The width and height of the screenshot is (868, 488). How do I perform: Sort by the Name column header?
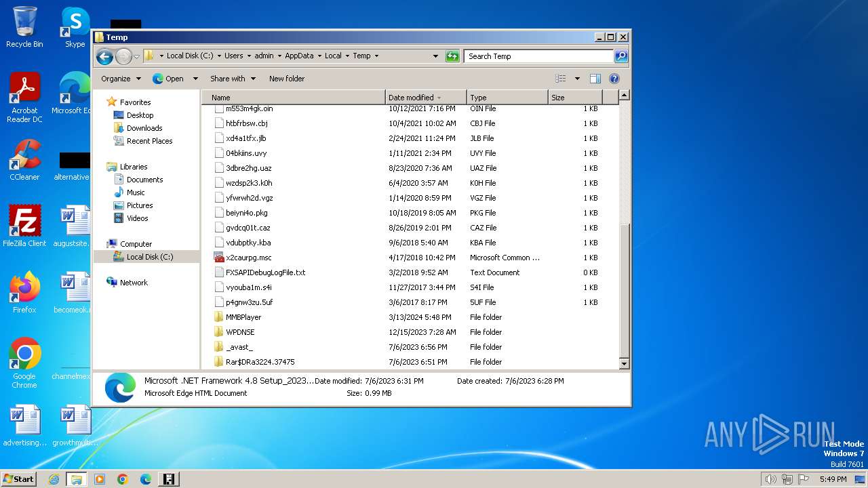click(294, 98)
